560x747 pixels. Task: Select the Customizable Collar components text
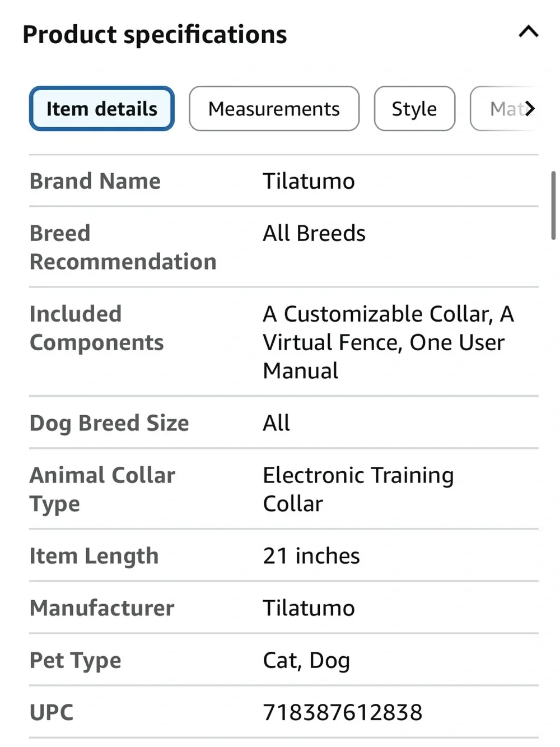coord(389,342)
